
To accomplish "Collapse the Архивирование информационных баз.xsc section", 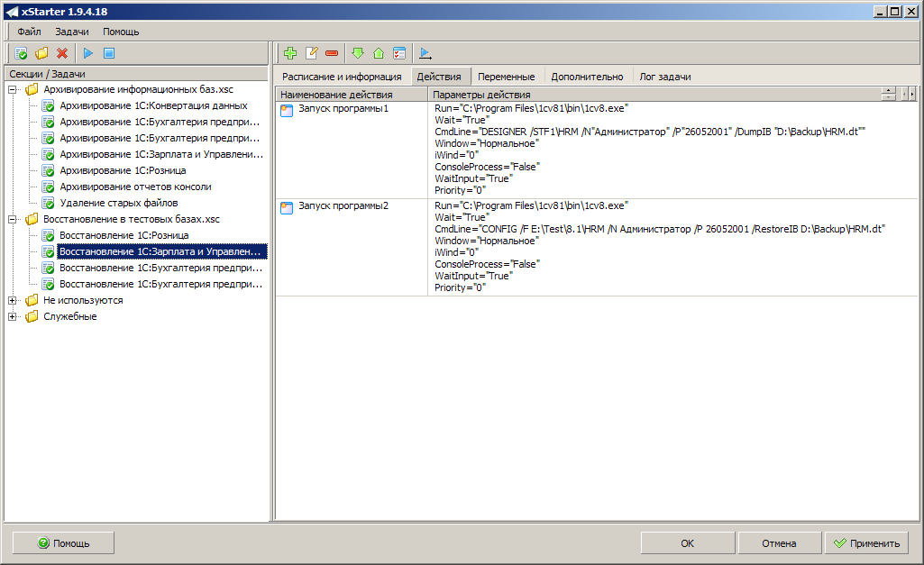I will 12,89.
